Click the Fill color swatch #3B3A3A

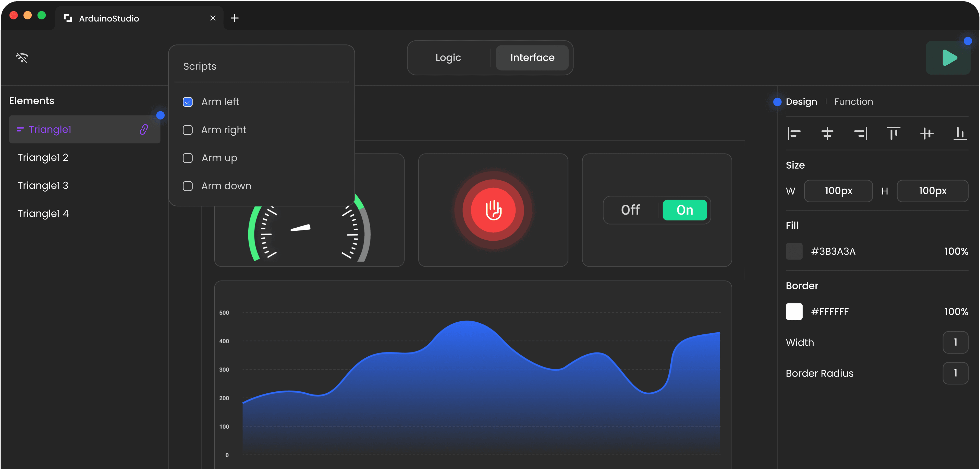tap(794, 251)
